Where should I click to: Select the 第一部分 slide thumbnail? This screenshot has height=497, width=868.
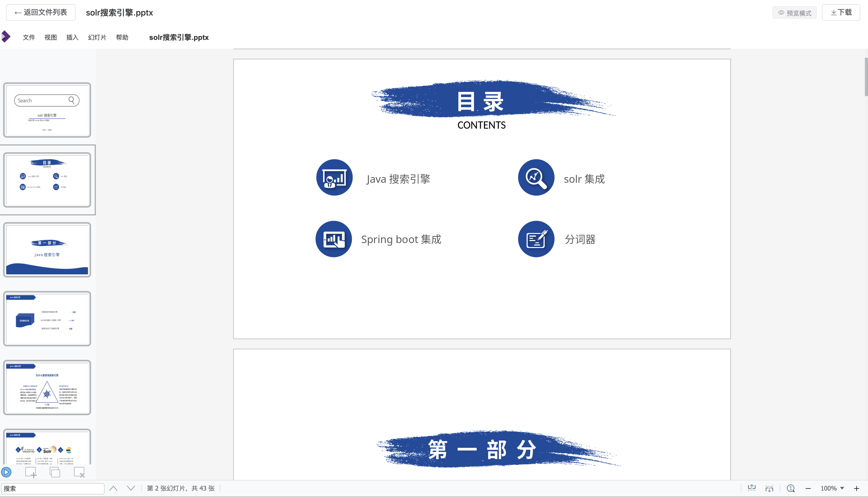(47, 250)
